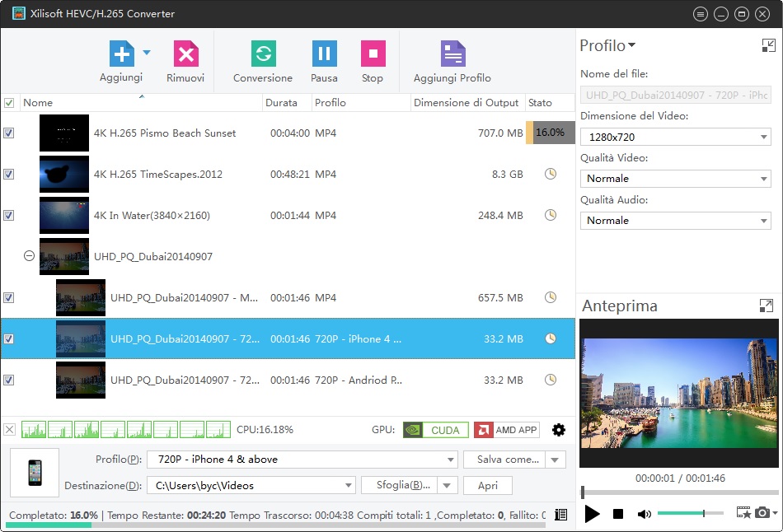Image resolution: width=783 pixels, height=532 pixels.
Task: Uncheck 4K H.265 TimeScapes.2012 checkbox
Action: (x=8, y=174)
